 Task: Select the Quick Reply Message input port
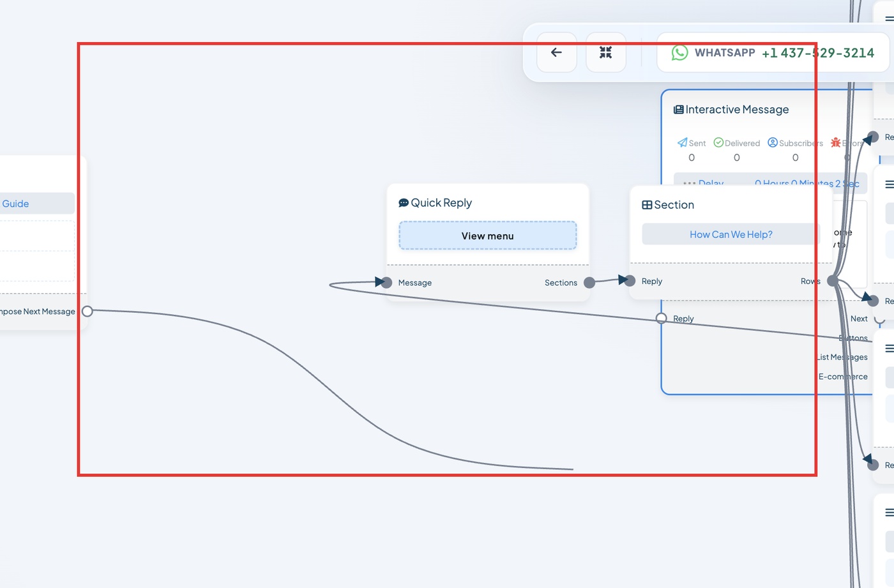(x=386, y=282)
